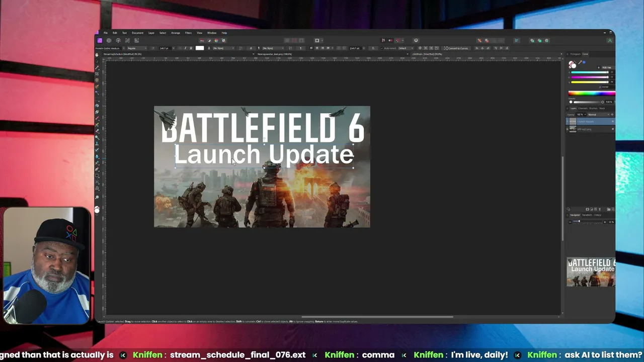644x362 pixels.
Task: Open the paragraph No Style dropdown
Action: (273, 48)
